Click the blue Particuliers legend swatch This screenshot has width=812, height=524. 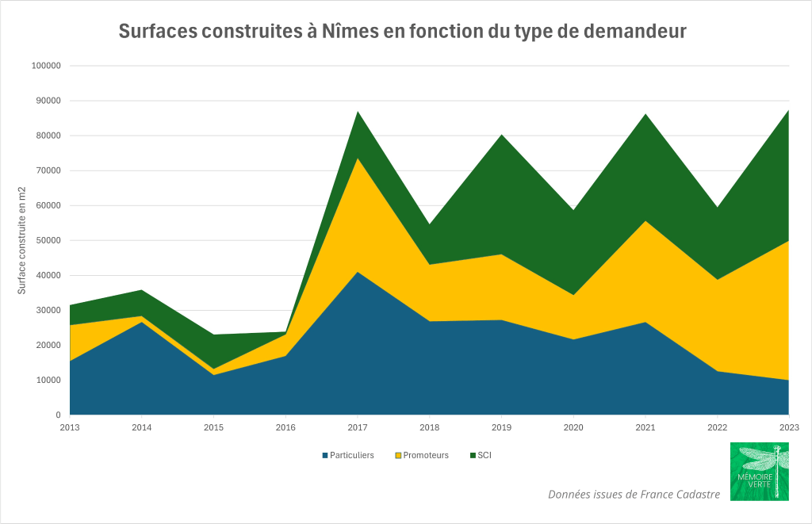[x=324, y=455]
